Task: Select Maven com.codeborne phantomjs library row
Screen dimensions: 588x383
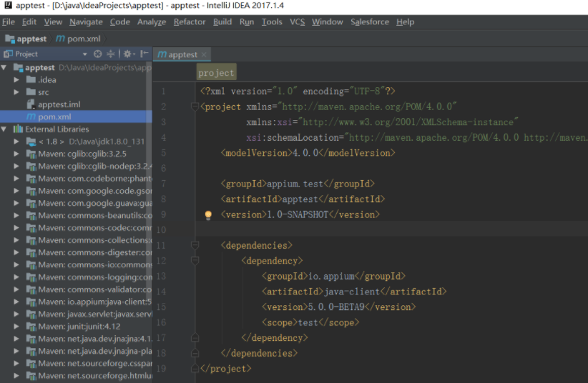Action: [76, 179]
